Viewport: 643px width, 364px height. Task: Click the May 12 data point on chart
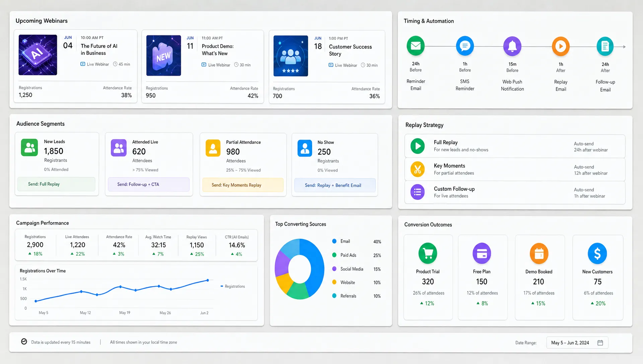tap(81, 291)
